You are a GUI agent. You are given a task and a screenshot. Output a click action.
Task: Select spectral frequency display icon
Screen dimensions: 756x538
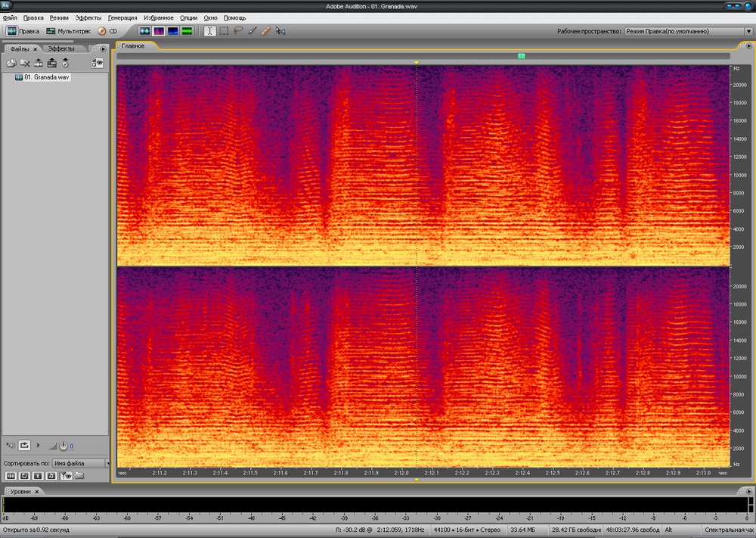158,31
